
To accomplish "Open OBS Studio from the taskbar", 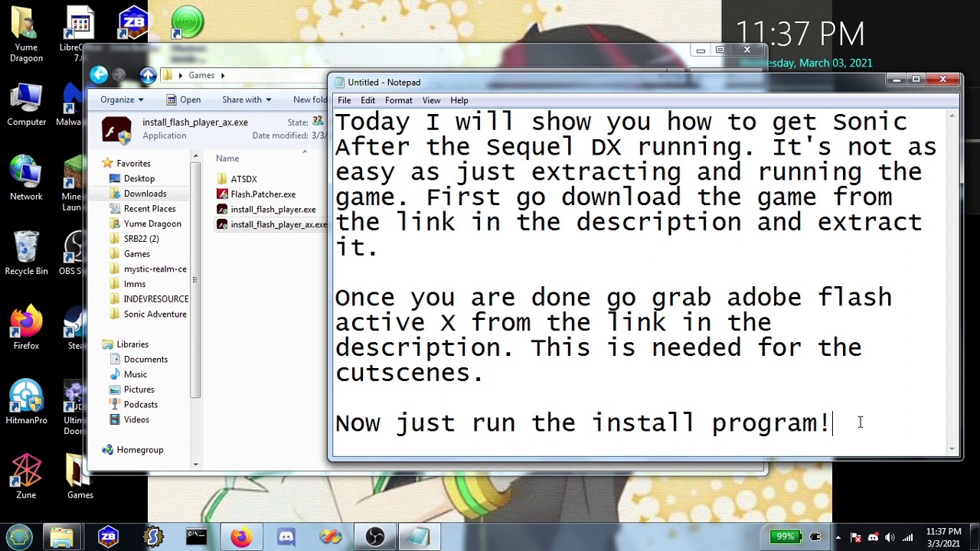I will [x=375, y=537].
